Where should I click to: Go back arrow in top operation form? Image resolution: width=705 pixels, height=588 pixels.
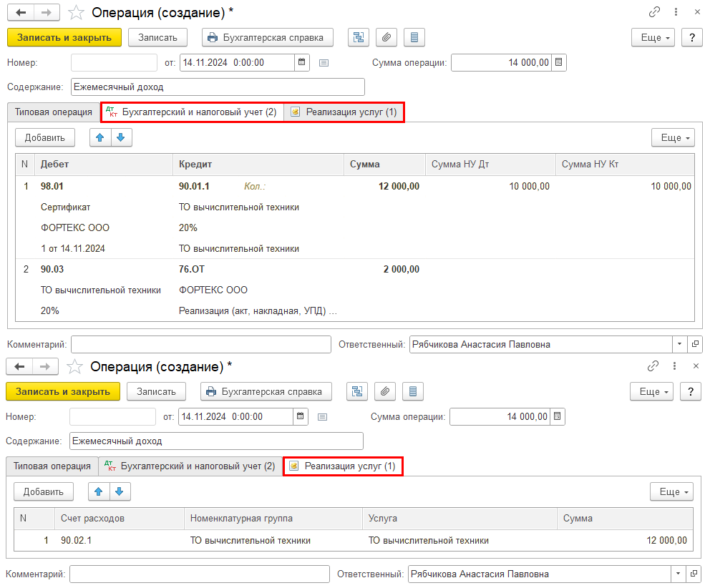[21, 13]
